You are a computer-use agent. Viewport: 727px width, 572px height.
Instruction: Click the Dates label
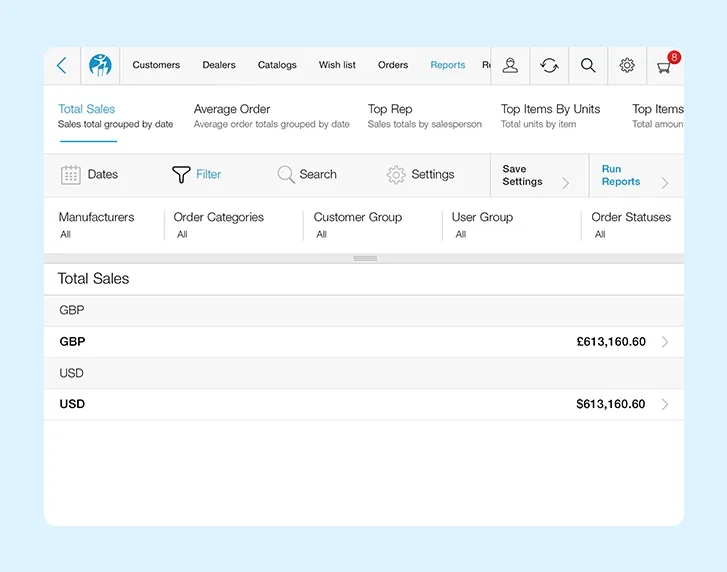102,174
